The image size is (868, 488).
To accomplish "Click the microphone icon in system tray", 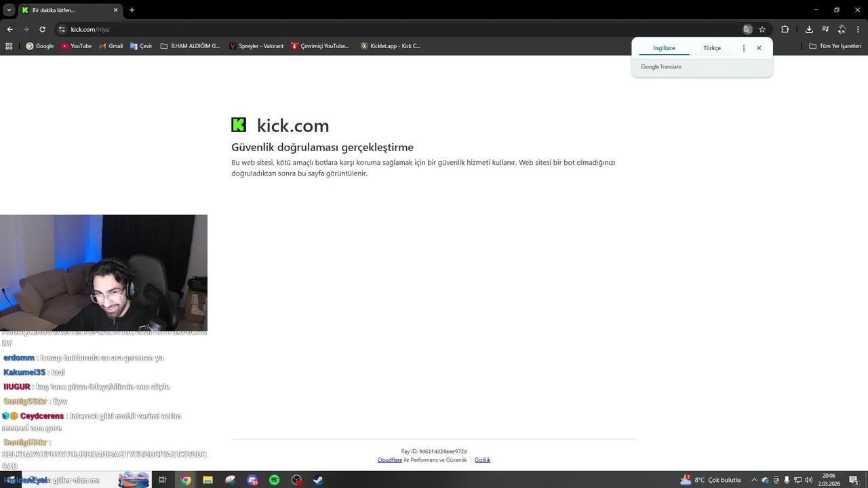I will (787, 480).
